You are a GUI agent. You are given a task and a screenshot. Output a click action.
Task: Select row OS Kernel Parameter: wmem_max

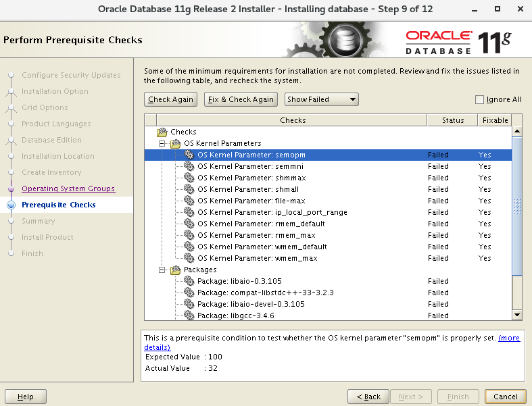tap(328, 259)
